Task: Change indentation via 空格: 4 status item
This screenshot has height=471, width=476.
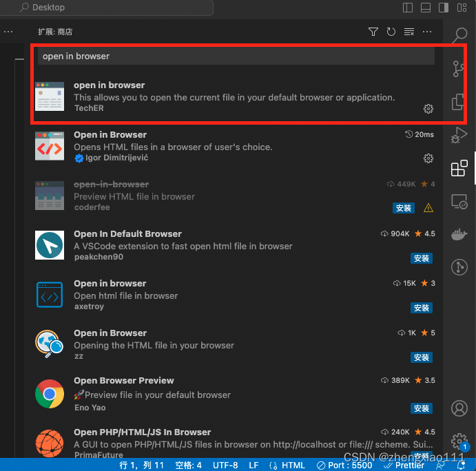Action: (x=188, y=465)
